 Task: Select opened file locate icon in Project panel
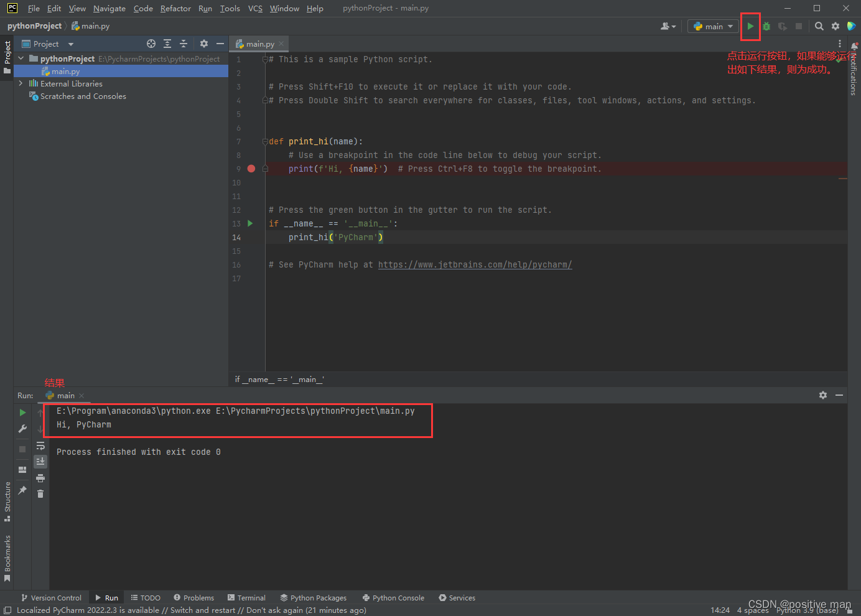[x=151, y=44]
